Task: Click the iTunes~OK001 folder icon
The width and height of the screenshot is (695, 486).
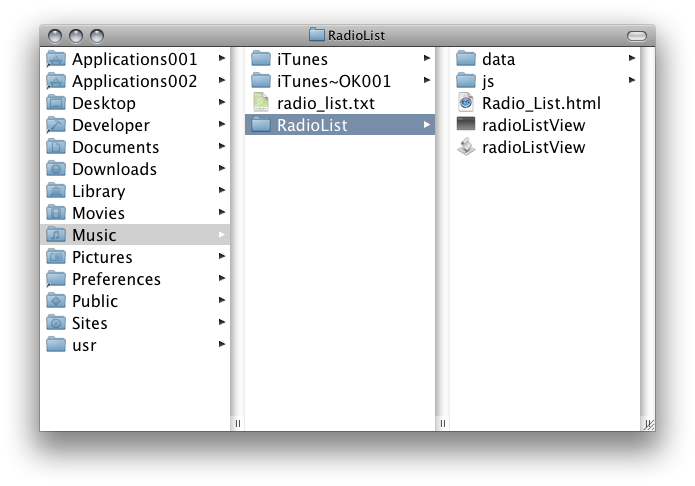Action: [x=261, y=81]
